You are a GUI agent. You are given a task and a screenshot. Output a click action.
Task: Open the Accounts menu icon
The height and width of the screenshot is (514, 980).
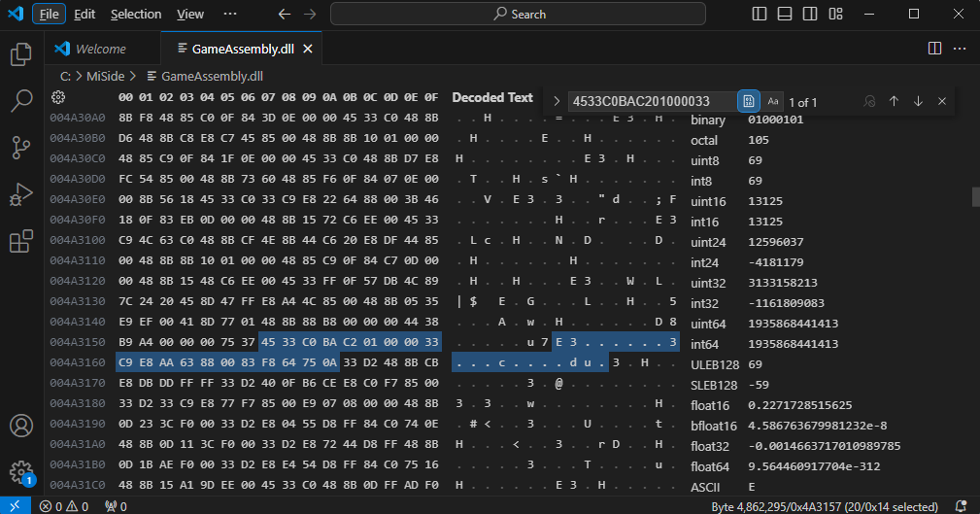click(21, 426)
